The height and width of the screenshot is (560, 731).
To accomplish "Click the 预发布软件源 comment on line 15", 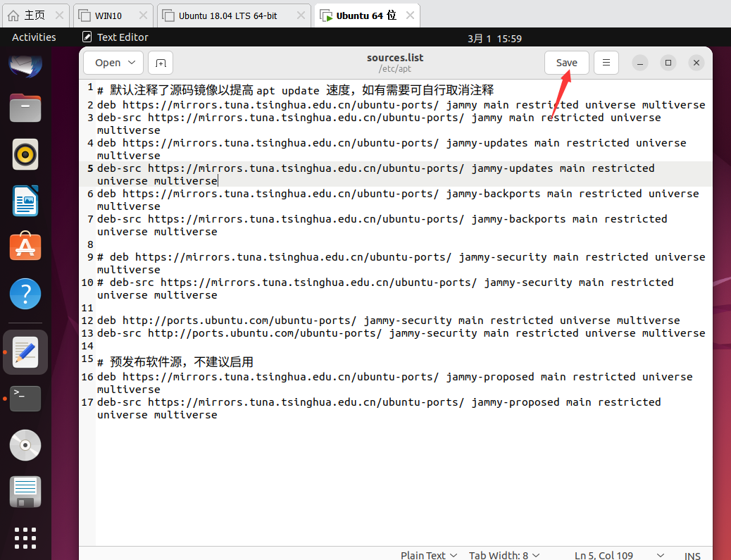I will point(175,362).
